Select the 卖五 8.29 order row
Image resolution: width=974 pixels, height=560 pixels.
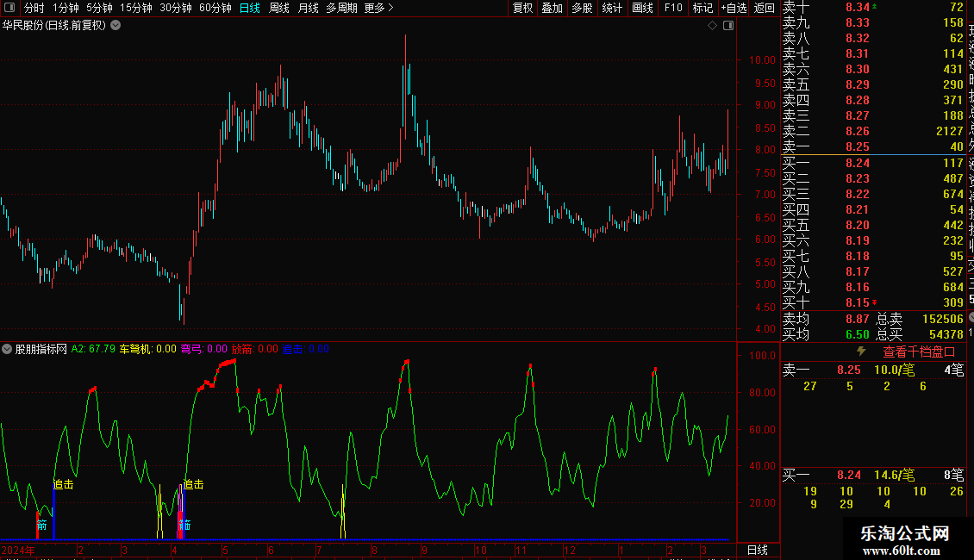(x=873, y=85)
